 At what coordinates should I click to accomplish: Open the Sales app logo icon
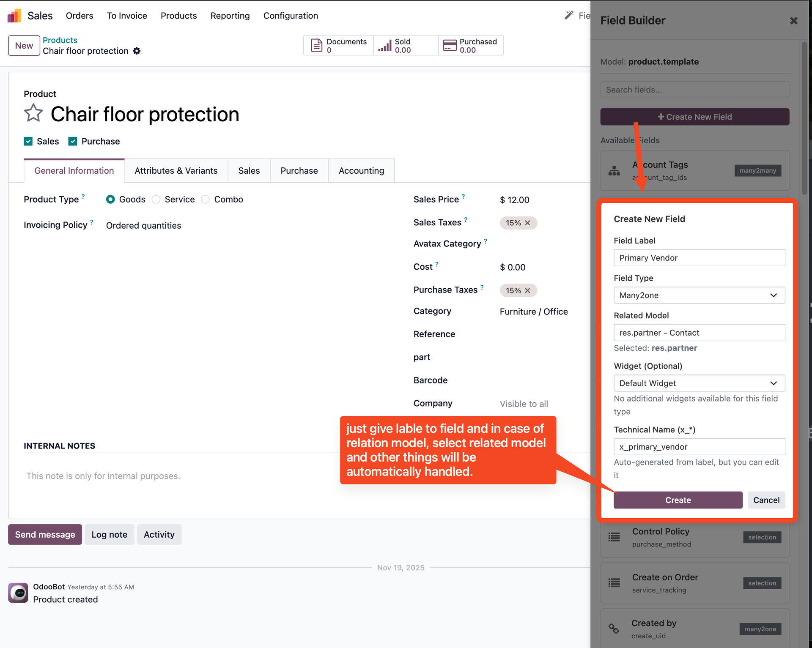pyautogui.click(x=14, y=15)
